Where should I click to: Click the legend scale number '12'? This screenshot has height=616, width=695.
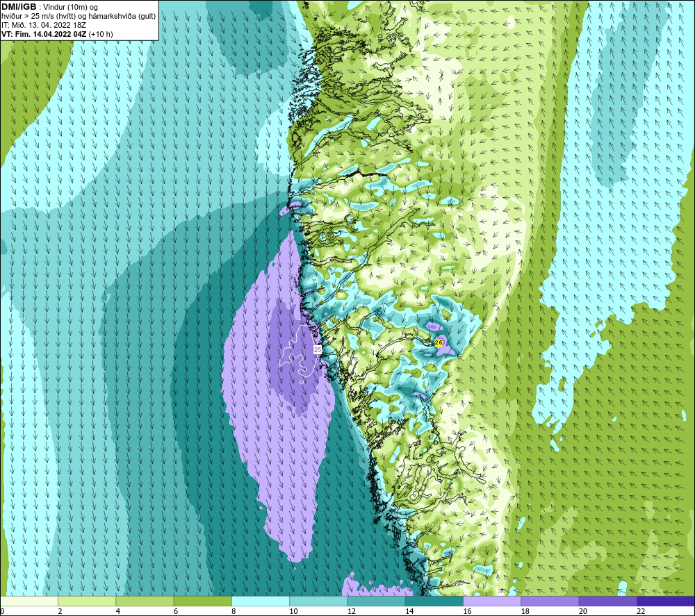point(352,611)
